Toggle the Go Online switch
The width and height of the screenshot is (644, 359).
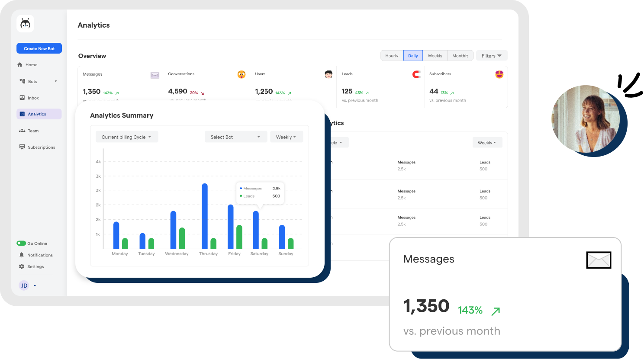(22, 243)
